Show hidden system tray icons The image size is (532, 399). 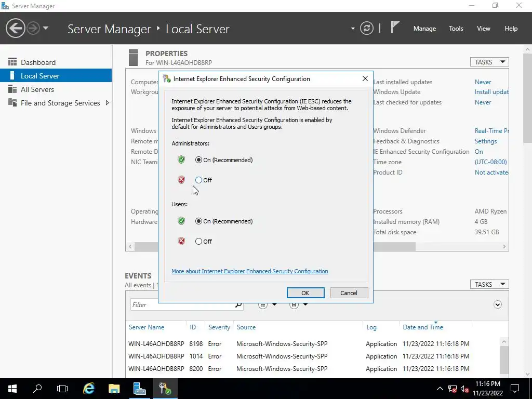440,389
